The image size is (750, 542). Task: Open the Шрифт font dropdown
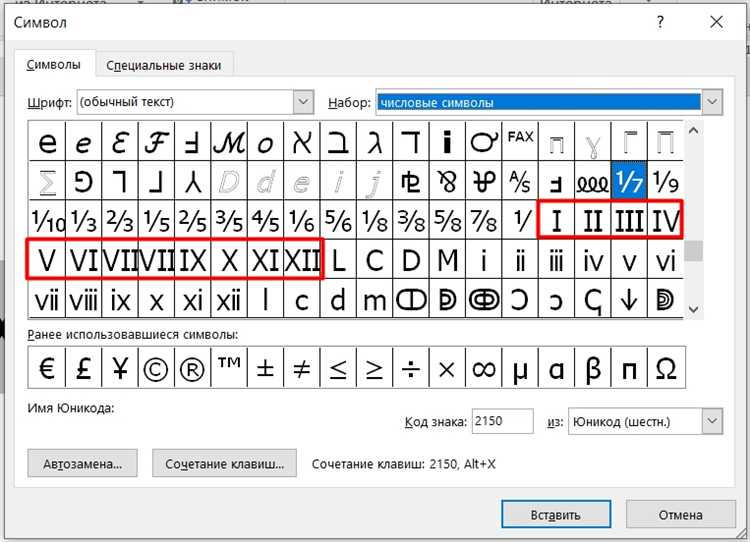pos(303,102)
